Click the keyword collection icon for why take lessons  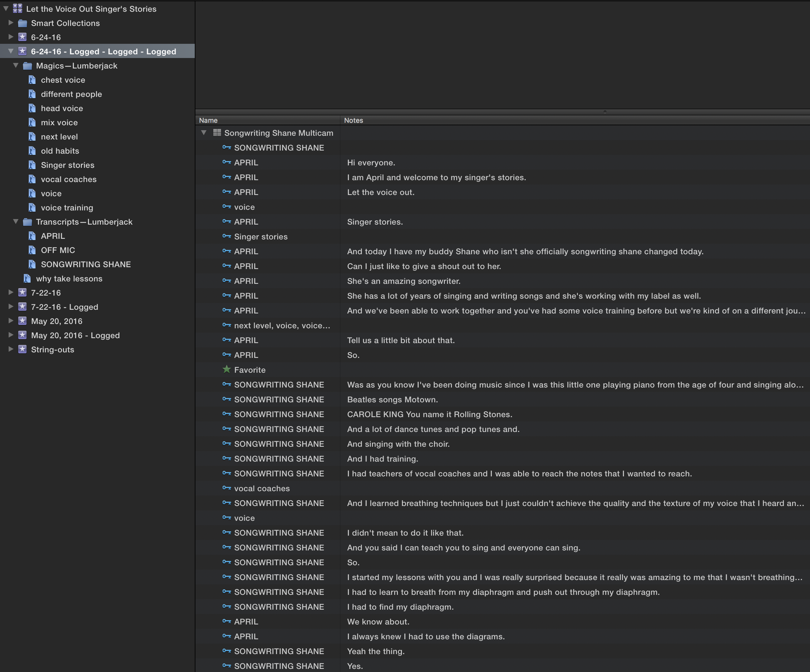point(27,278)
